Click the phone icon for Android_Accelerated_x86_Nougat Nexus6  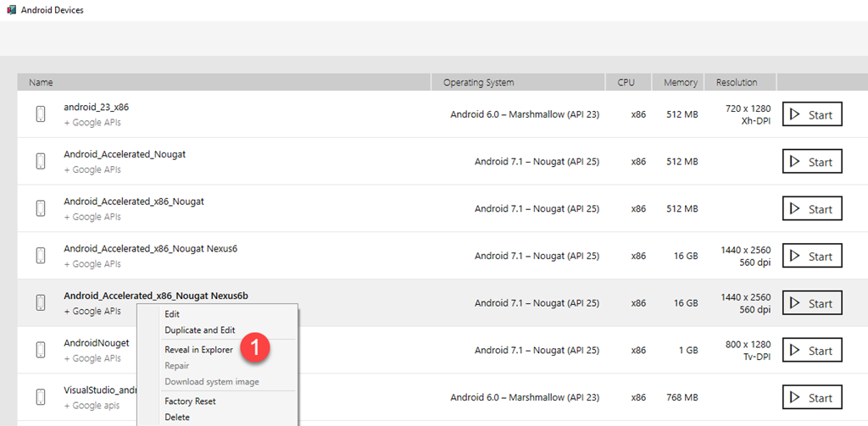41,255
